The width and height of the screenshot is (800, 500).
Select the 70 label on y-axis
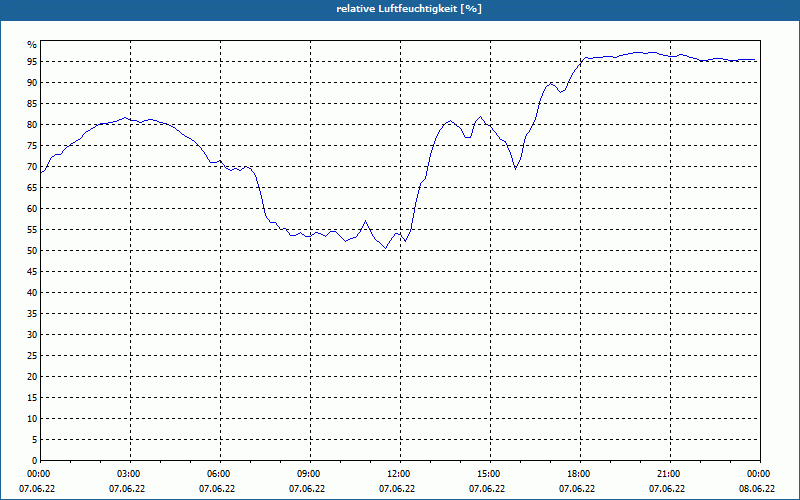32,166
